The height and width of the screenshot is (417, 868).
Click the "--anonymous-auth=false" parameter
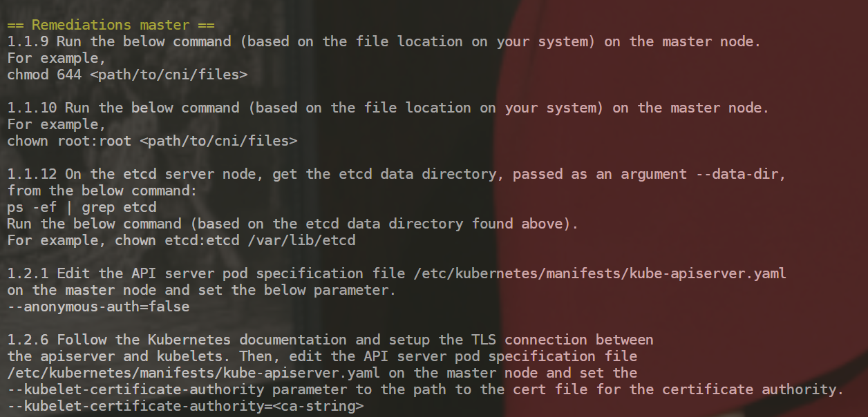(98, 307)
